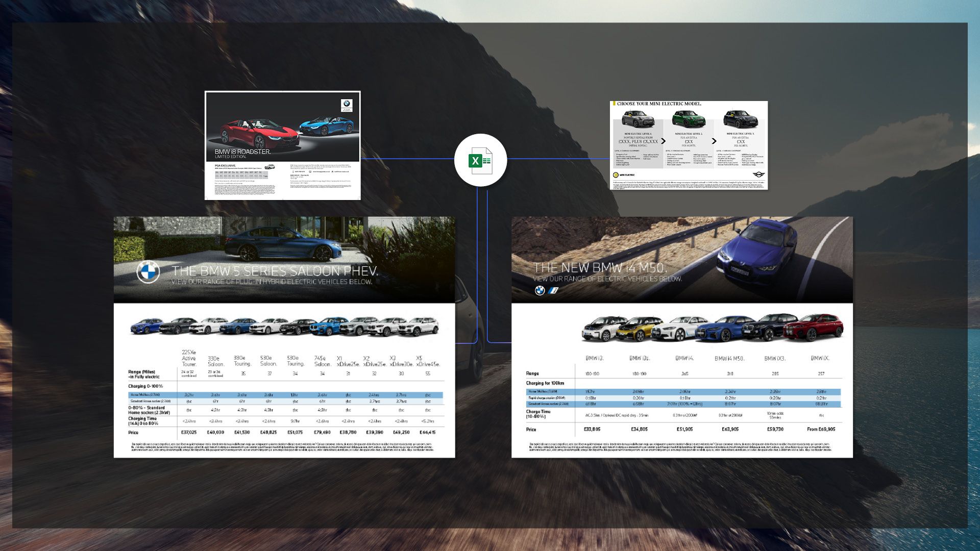Viewport: 980px width, 551px height.
Task: Click the 'BMW i4 M50.' column header
Action: [729, 358]
